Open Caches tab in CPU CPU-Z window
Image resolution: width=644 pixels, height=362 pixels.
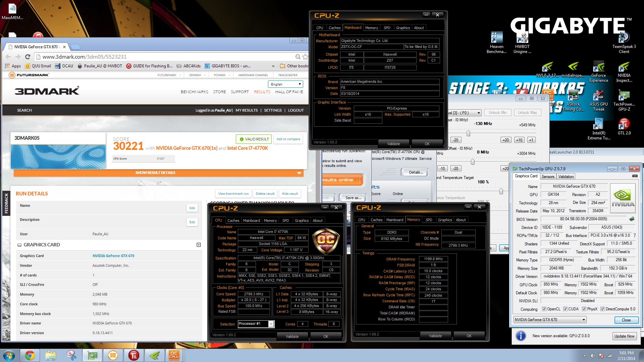[233, 221]
